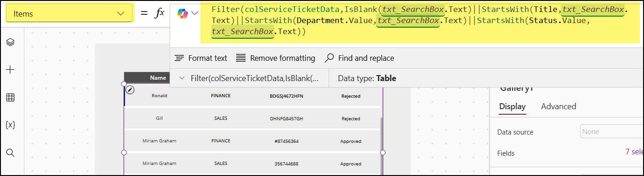This screenshot has width=644, height=176.
Task: Click the Name column header
Action: click(x=158, y=78)
